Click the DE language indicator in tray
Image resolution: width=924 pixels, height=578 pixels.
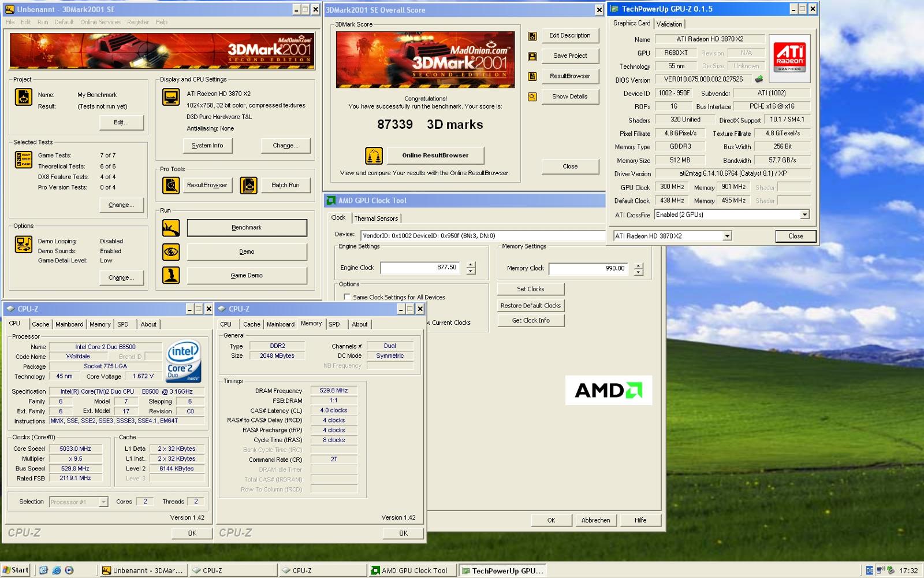[x=869, y=570]
